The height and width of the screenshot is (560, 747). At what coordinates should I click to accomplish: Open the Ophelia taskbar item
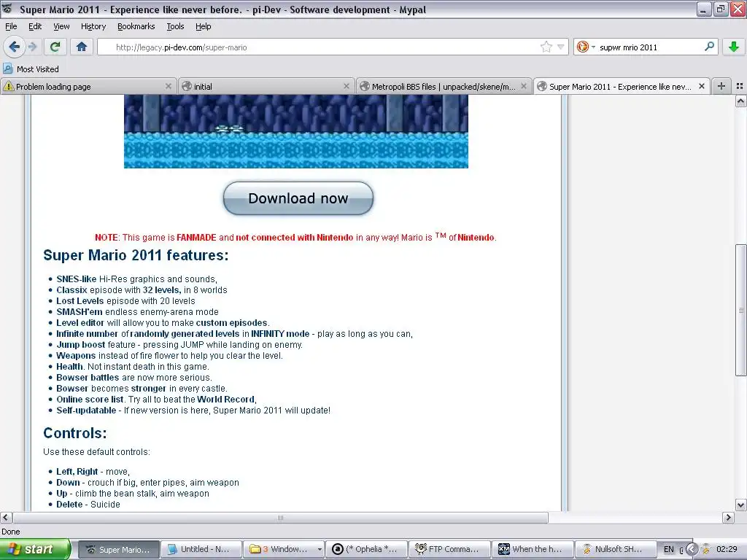[x=366, y=549]
